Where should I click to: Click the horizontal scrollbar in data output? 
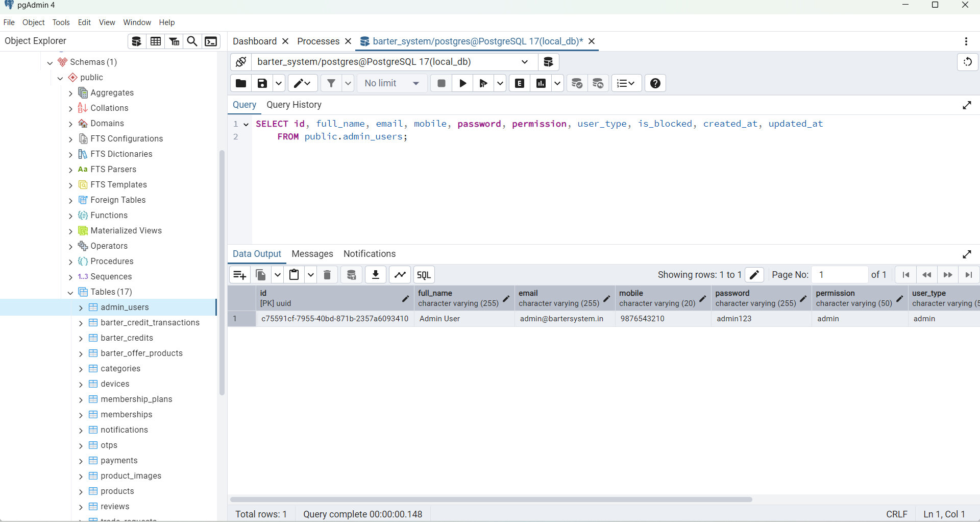tap(491, 500)
